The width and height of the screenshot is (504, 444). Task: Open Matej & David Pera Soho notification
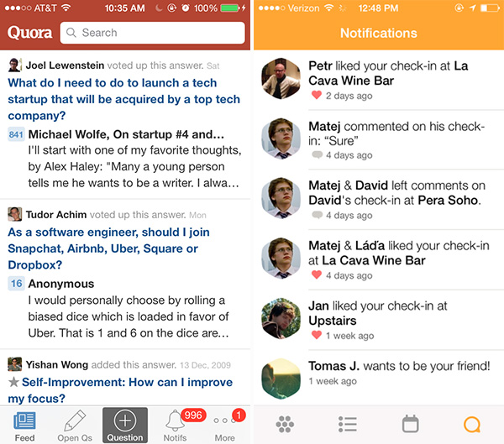click(379, 199)
